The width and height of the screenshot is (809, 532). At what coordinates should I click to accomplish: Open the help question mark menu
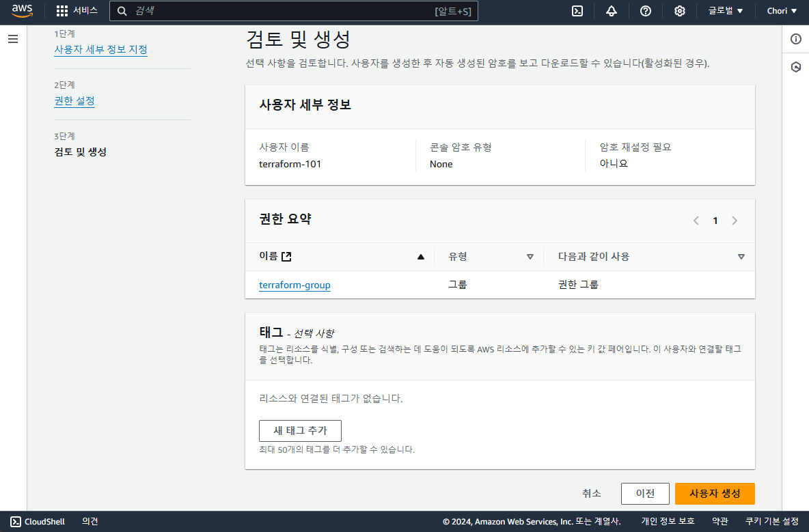tap(646, 11)
